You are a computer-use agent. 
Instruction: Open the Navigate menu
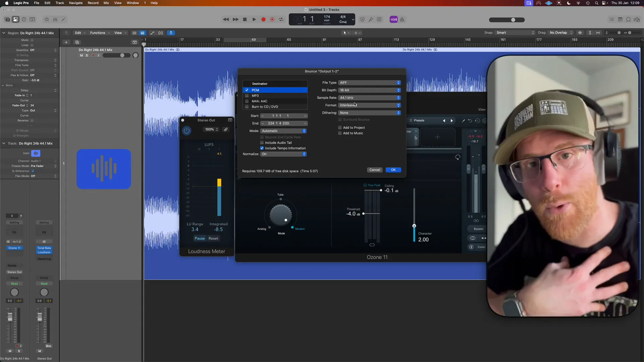(76, 3)
